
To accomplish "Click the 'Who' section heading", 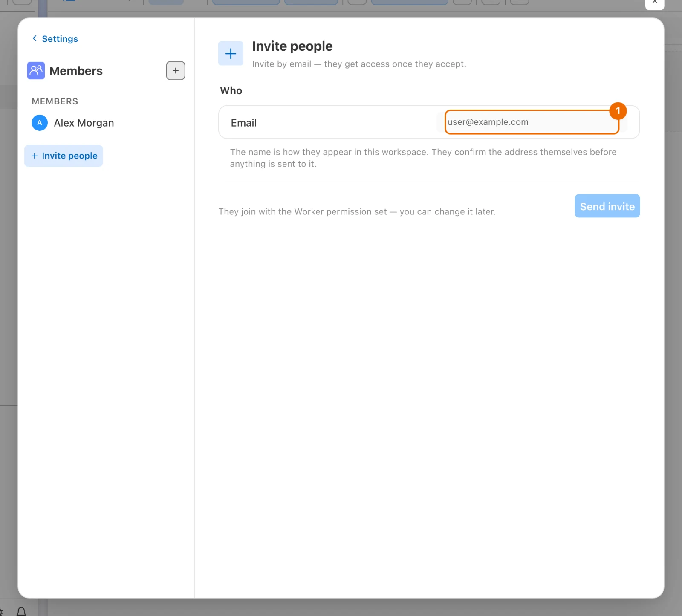I will (231, 90).
